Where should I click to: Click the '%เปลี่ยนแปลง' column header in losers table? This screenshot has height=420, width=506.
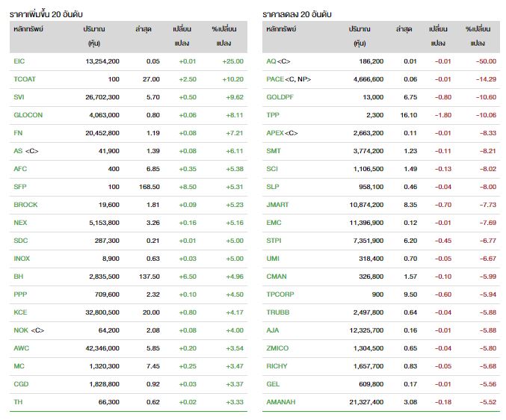(478, 35)
